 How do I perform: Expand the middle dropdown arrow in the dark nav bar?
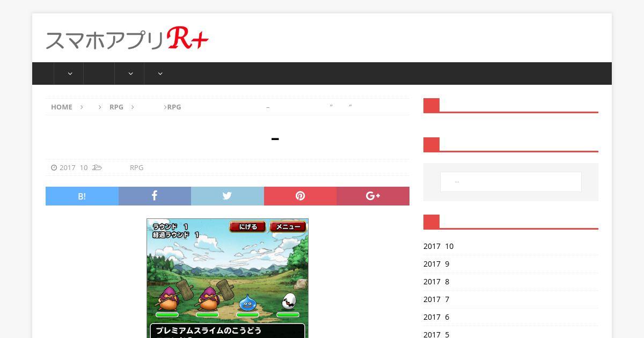tap(130, 74)
